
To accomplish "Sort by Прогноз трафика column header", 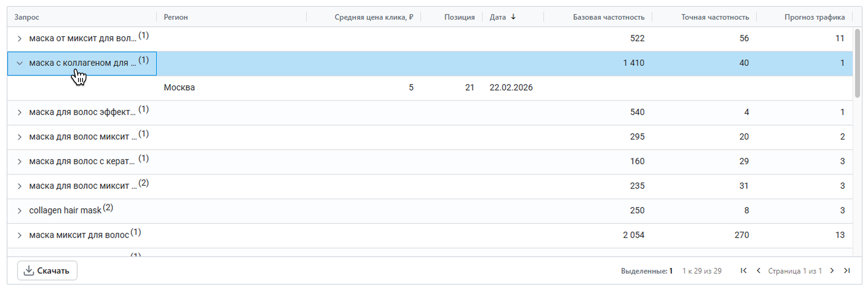I will tap(814, 17).
